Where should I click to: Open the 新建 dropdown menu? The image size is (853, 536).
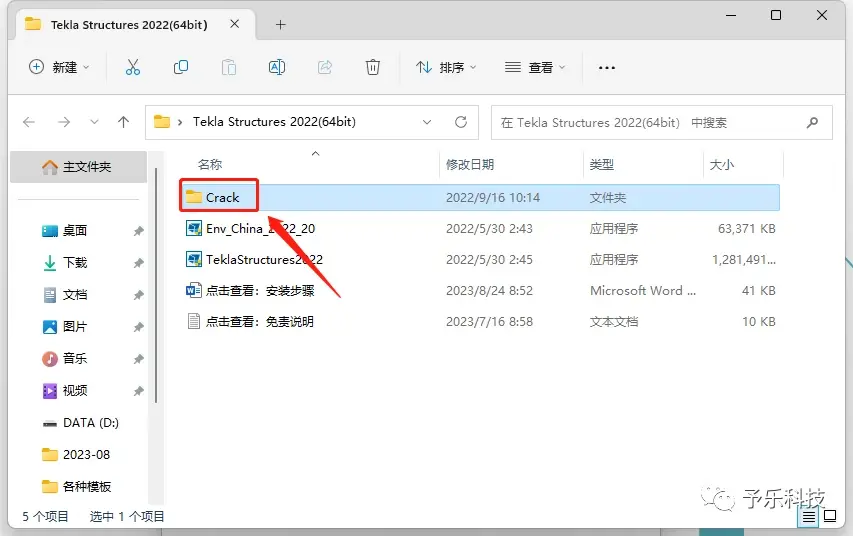click(x=59, y=67)
